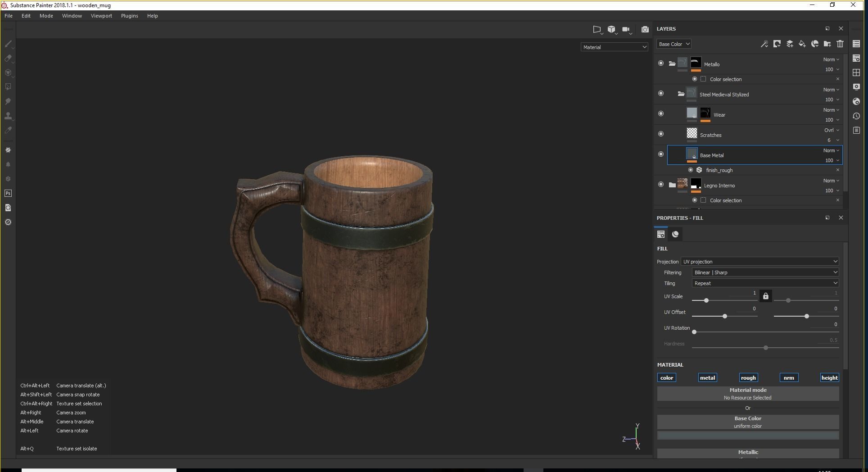Select the Eraser tool
The height and width of the screenshot is (472, 868).
click(x=8, y=59)
